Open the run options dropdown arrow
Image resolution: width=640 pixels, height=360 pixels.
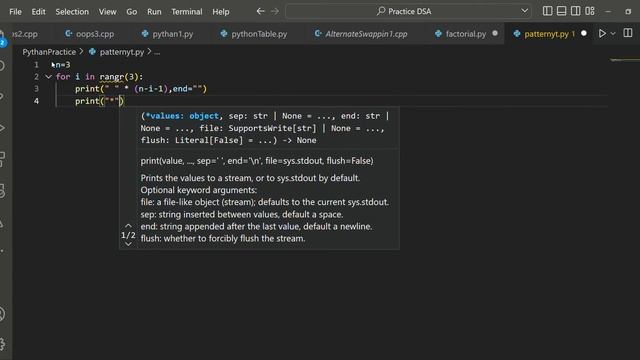pyautogui.click(x=613, y=34)
